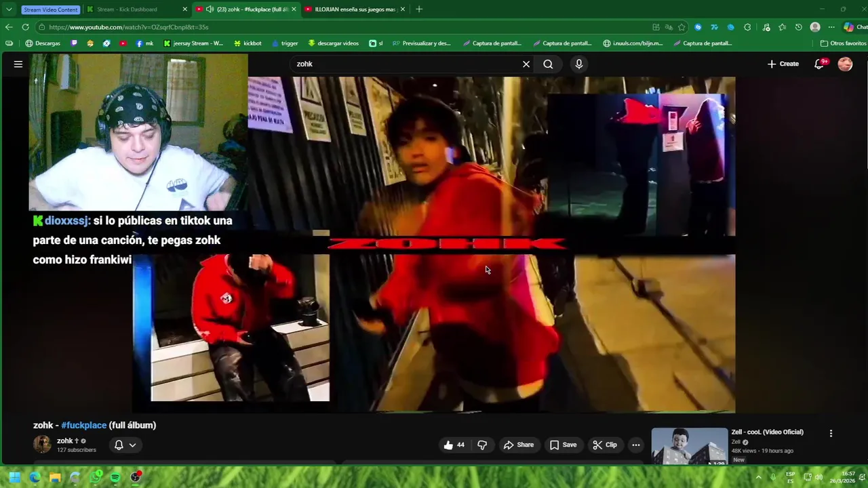868x488 pixels.
Task: Create a Clip of this video
Action: [605, 445]
